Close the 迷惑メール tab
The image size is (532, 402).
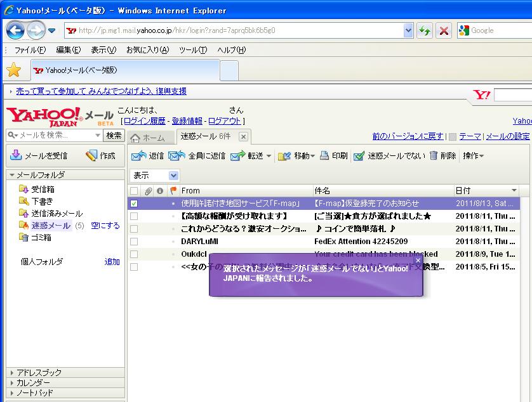tap(243, 136)
